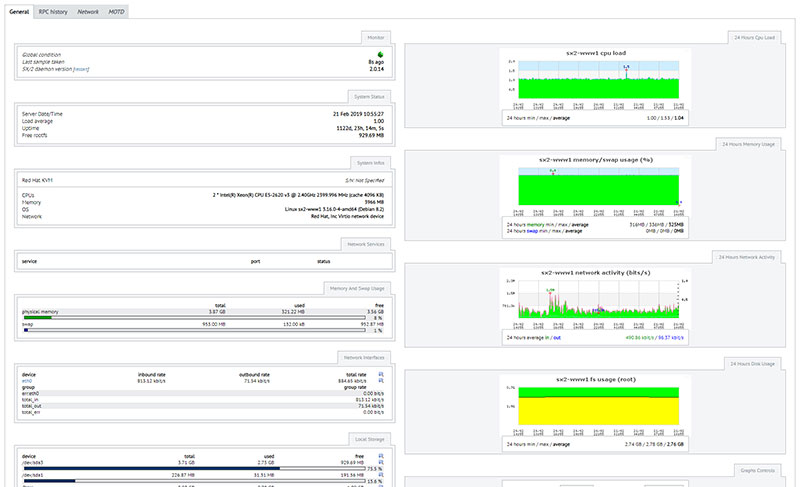The image size is (800, 487).
Task: Click the 'port' column header
Action: [256, 262]
